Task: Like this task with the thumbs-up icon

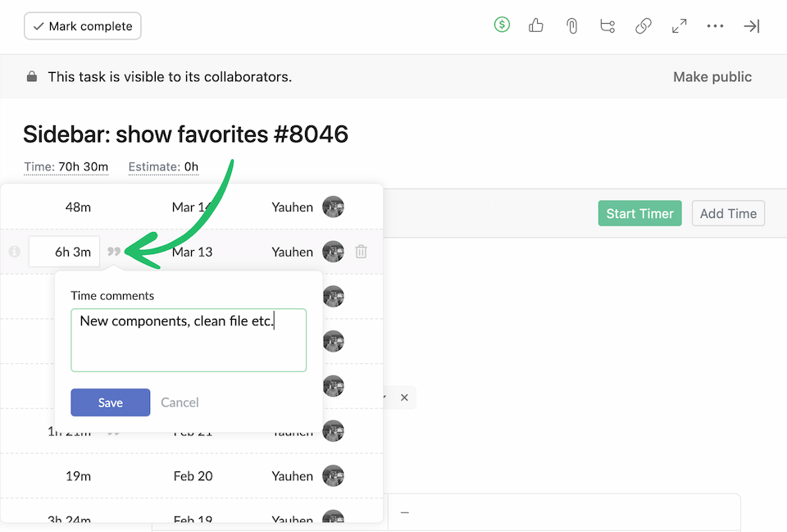Action: [535, 25]
